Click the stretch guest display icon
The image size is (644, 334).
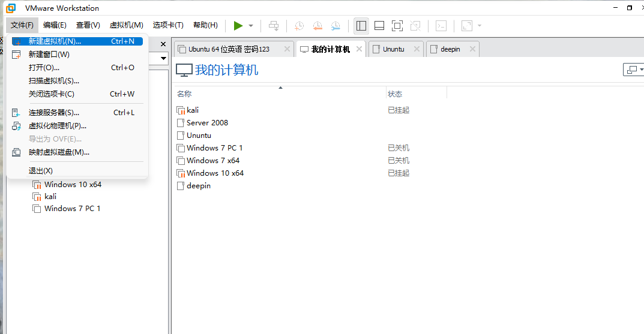click(x=467, y=26)
